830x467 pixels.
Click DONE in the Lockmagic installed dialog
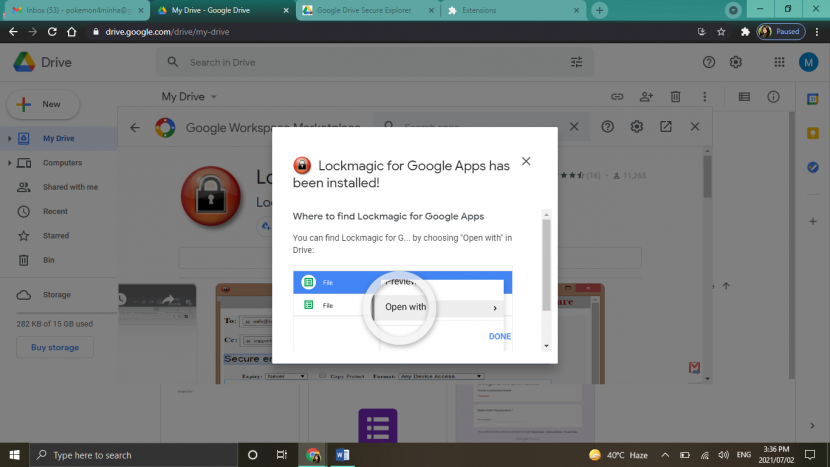pyautogui.click(x=500, y=336)
